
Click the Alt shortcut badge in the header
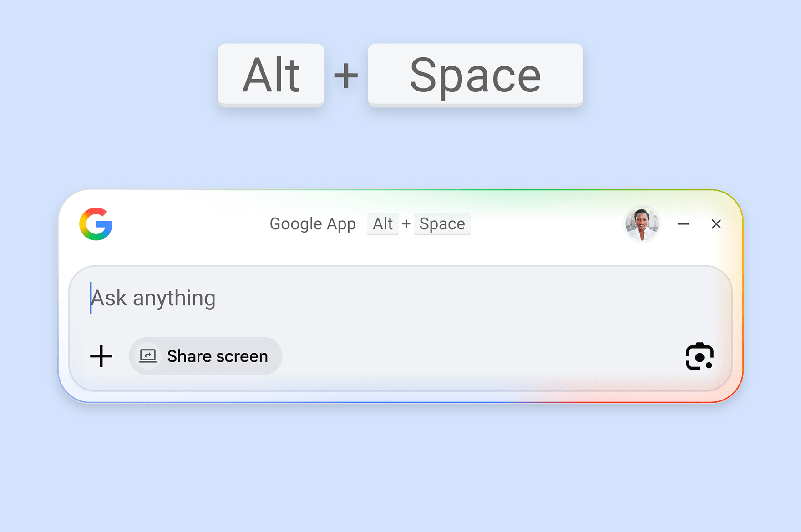point(383,223)
